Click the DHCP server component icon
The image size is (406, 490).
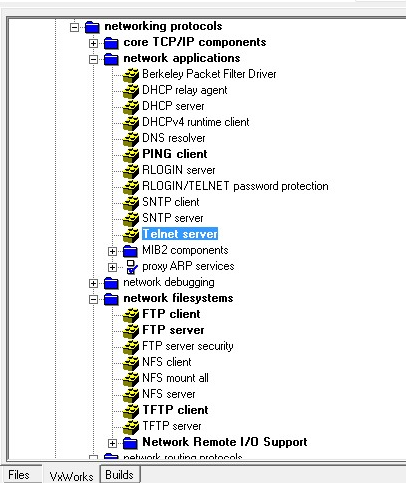coord(131,106)
